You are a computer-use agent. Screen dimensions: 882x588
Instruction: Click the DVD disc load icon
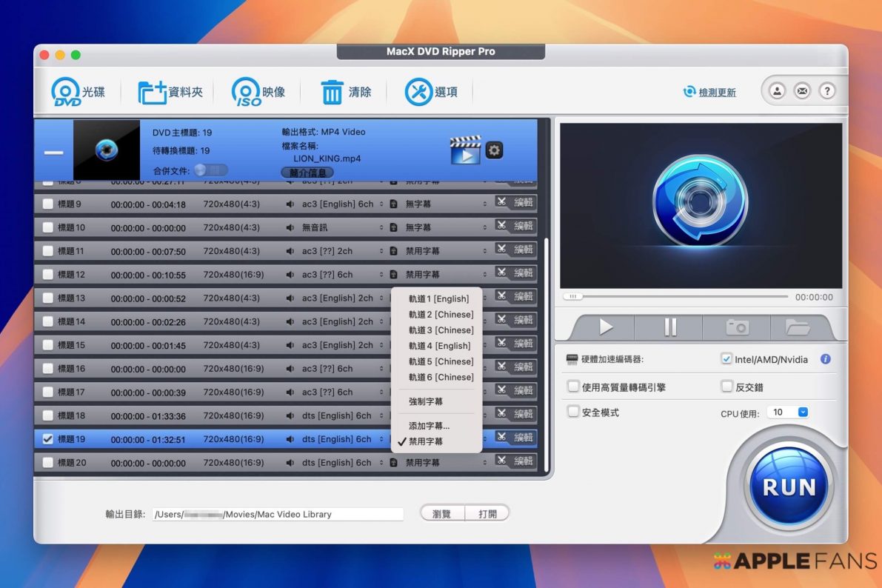point(65,93)
